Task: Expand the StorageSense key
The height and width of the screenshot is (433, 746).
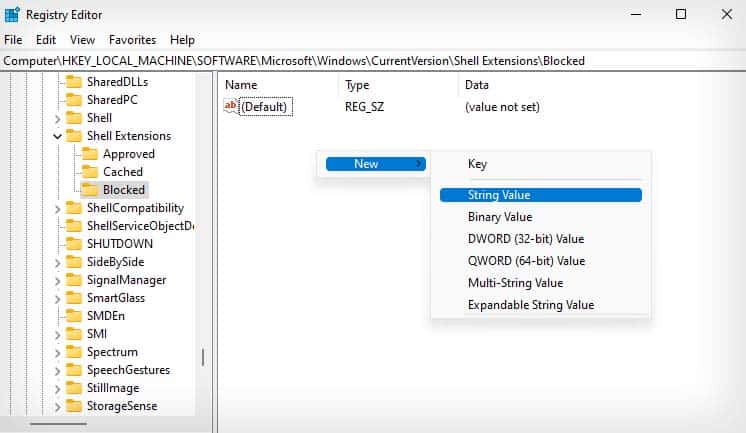Action: pyautogui.click(x=57, y=407)
